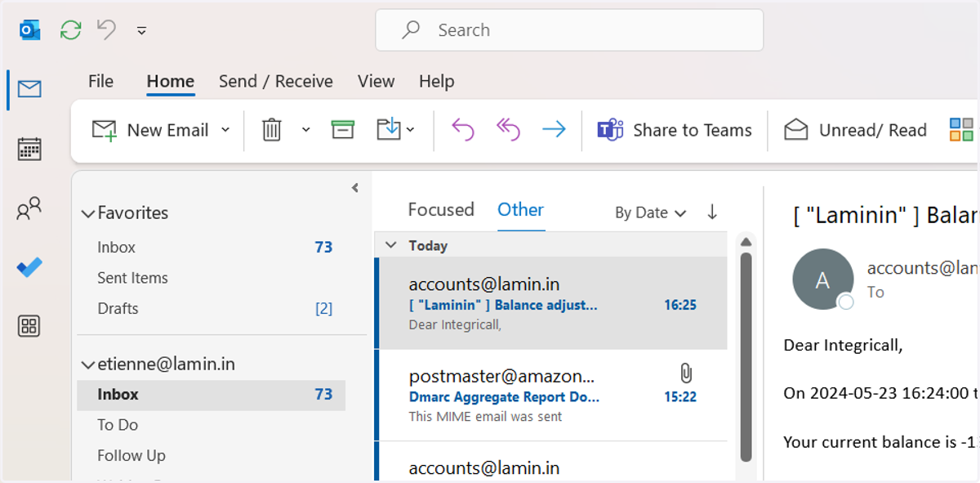Open the Mail view in sidebar
980x483 pixels.
[29, 89]
